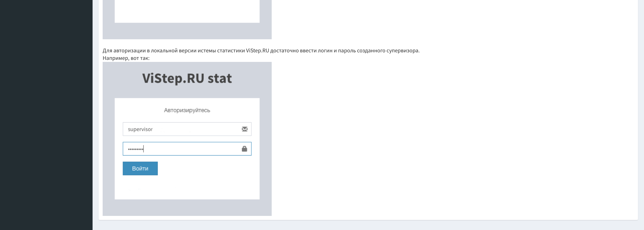Click the Авторизируйтесь label

187,110
